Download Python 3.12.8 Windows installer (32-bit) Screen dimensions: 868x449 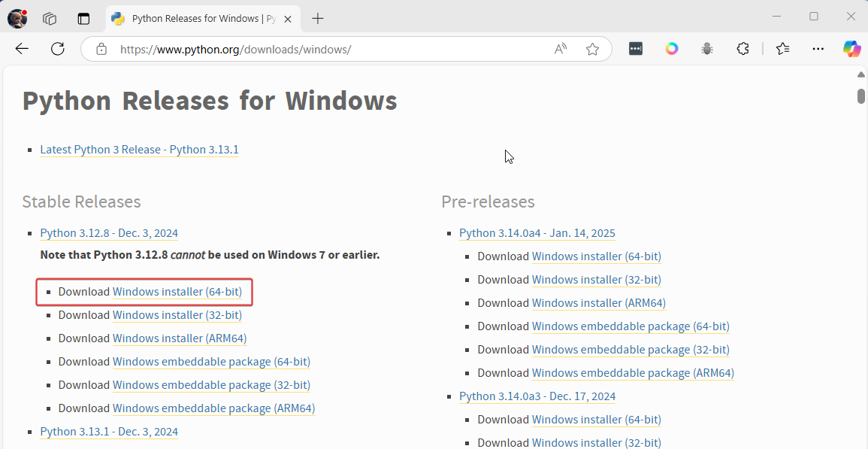(177, 315)
